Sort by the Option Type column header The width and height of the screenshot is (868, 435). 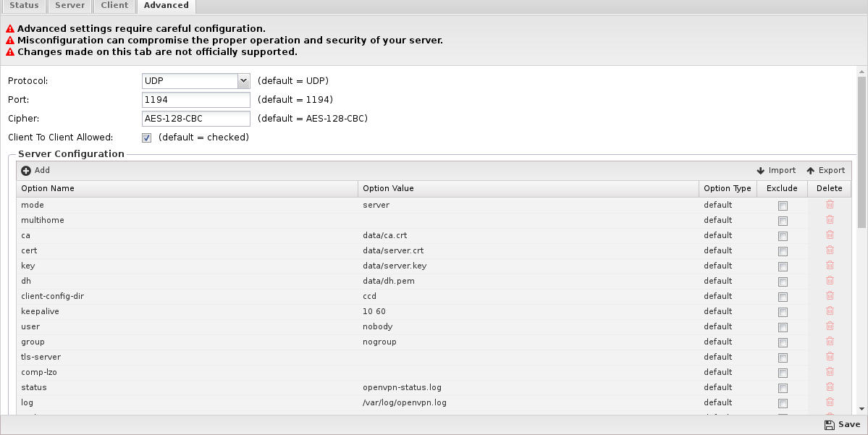click(x=728, y=189)
